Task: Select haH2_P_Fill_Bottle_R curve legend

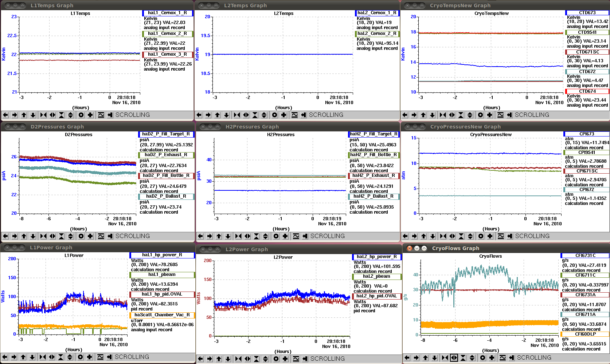Action: coord(374,155)
